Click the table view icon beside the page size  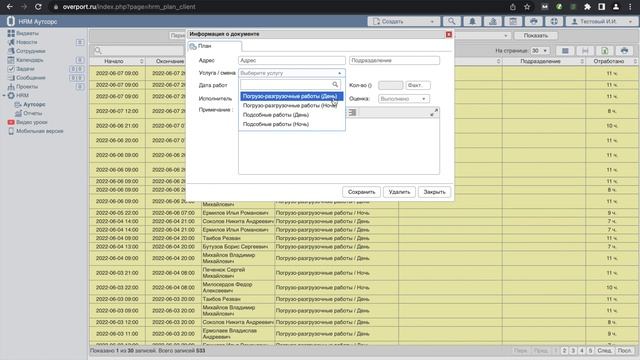[565, 51]
